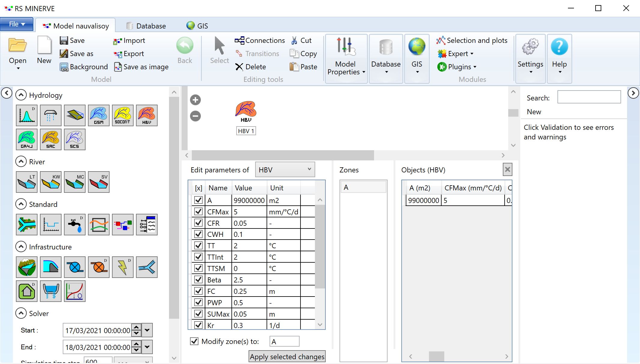Image resolution: width=640 pixels, height=364 pixels.
Task: Uncheck the SUMax parameter checkbox
Action: 198,314
